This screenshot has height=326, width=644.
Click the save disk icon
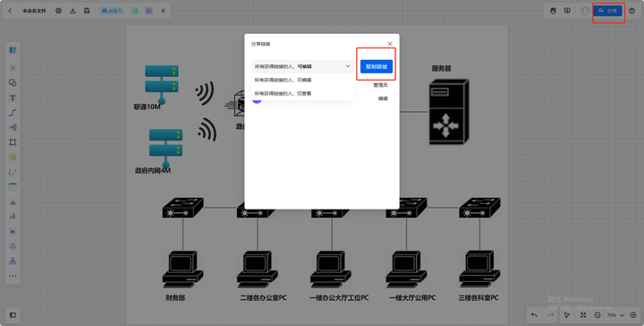click(x=87, y=11)
